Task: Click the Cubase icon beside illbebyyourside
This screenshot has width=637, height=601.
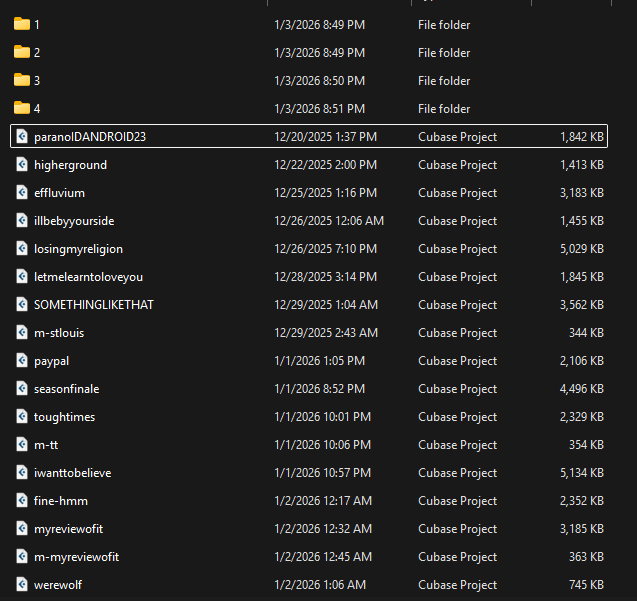Action: (x=22, y=220)
